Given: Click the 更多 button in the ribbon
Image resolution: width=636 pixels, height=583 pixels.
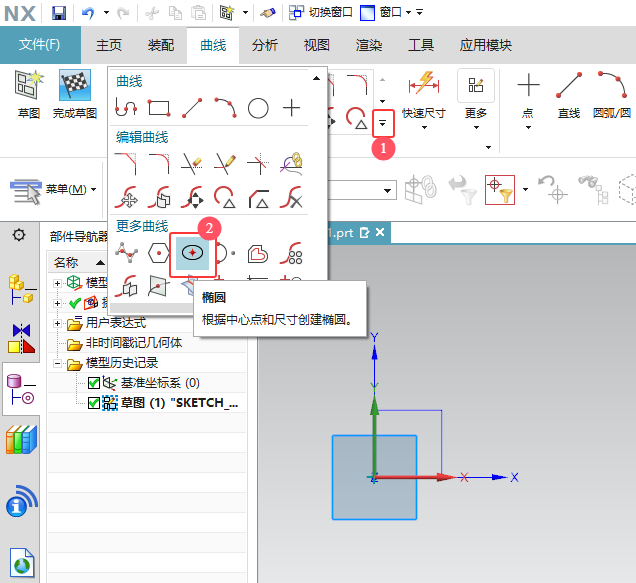Looking at the screenshot, I should pos(476,94).
